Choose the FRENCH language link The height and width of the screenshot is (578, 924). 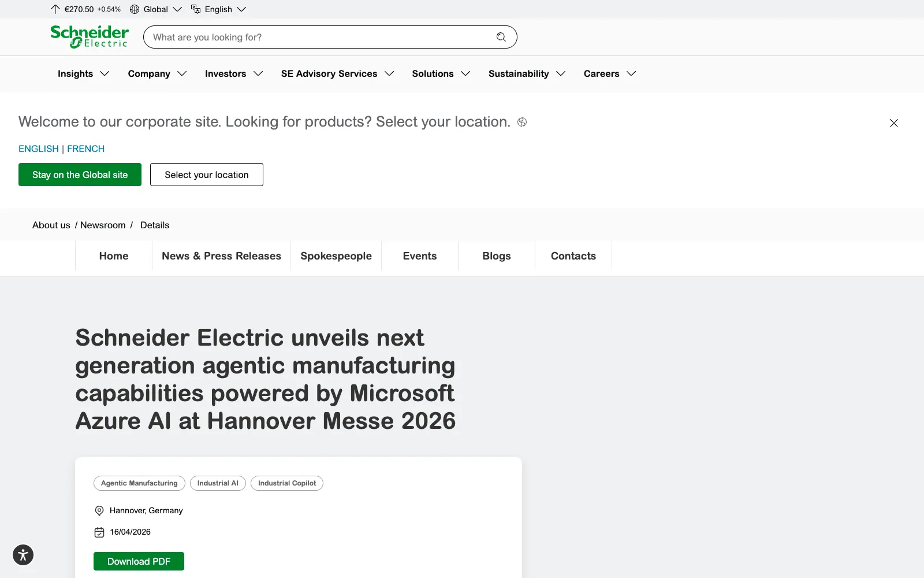[x=86, y=149]
